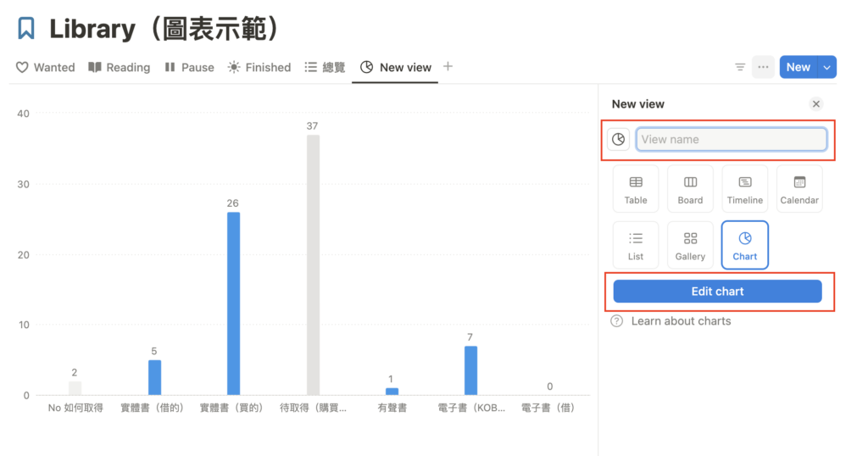Select the Table view type
868x456 pixels.
[x=636, y=189]
